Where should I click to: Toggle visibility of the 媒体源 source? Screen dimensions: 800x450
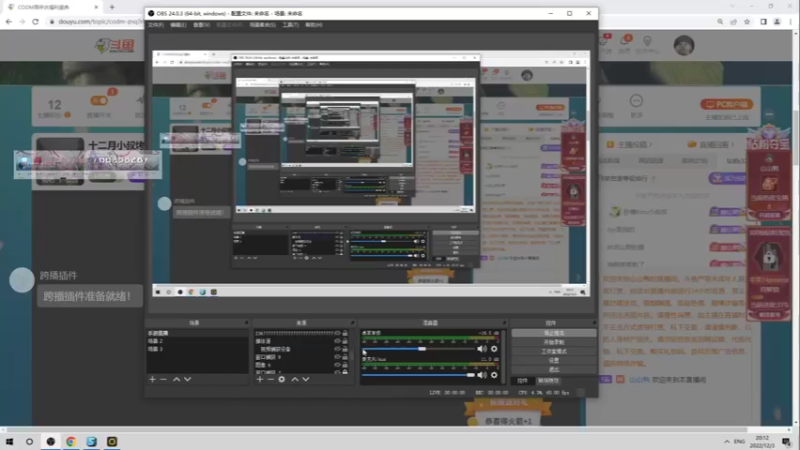337,341
